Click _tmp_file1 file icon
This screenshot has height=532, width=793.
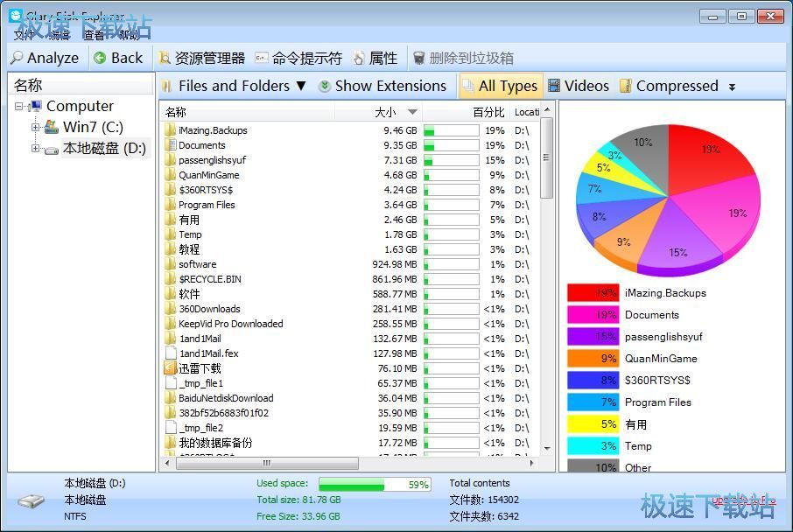coord(171,383)
